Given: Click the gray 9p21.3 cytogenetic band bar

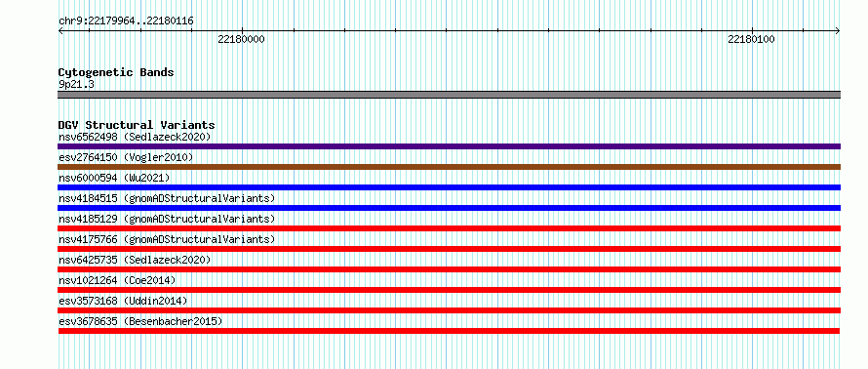Looking at the screenshot, I should click(449, 95).
